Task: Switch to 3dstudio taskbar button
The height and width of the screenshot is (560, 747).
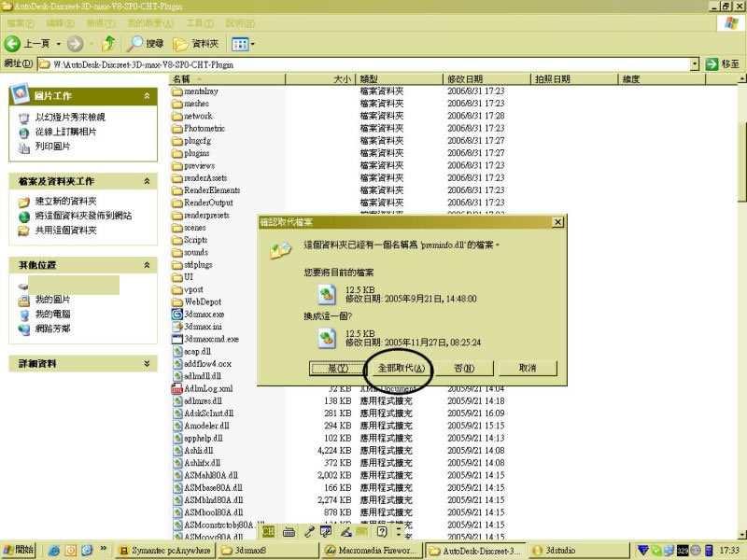Action: (x=577, y=551)
